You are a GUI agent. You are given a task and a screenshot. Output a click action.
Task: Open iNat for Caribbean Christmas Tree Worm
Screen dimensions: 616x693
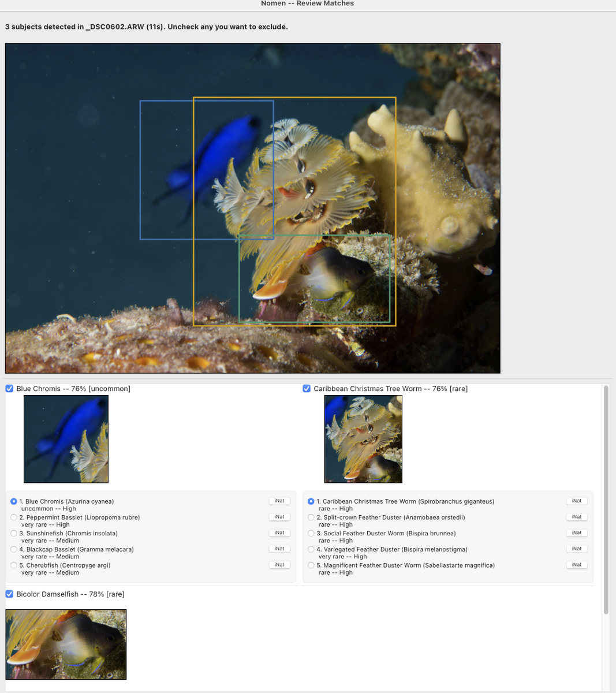click(577, 501)
